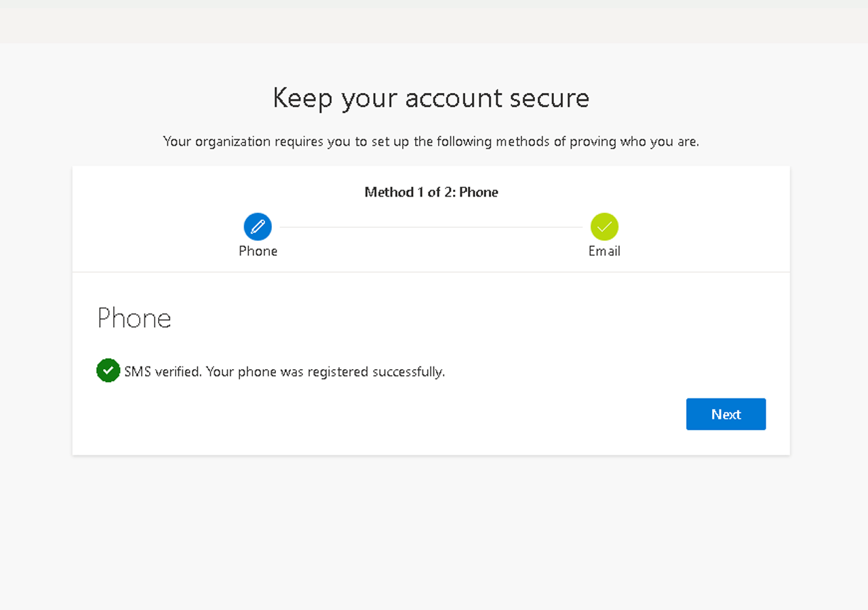Image resolution: width=868 pixels, height=610 pixels.
Task: Select the Phone label under the pencil icon
Action: pyautogui.click(x=258, y=251)
